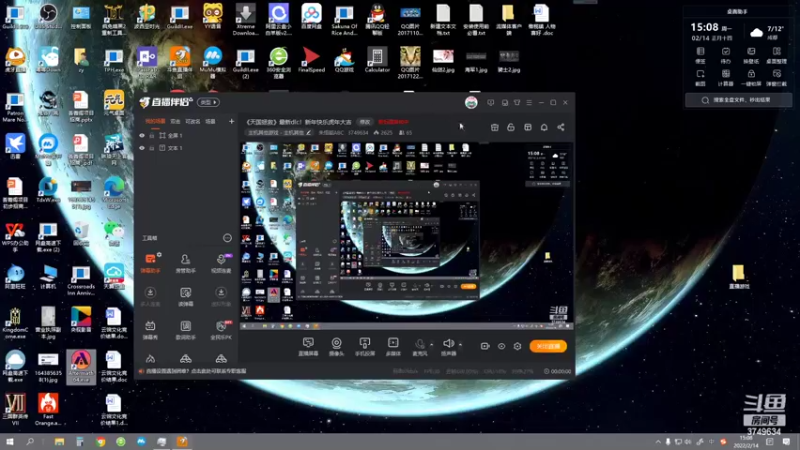Switch to the second scene tab
Viewport: 800px width, 450px height.
click(x=175, y=121)
